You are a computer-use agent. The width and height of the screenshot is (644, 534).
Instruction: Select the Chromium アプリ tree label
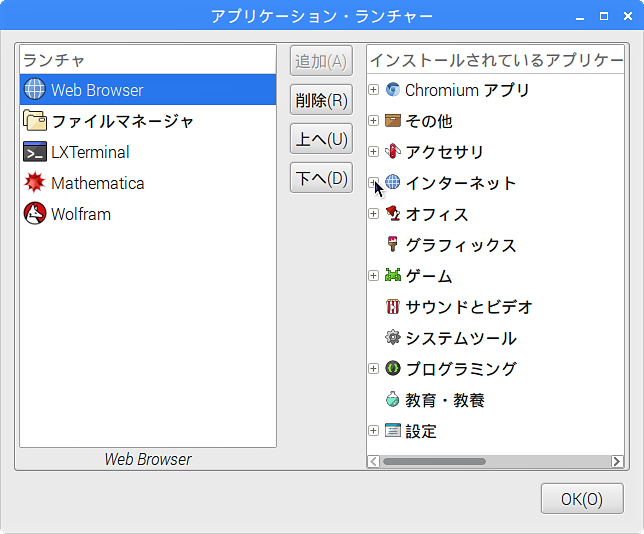pyautogui.click(x=467, y=90)
